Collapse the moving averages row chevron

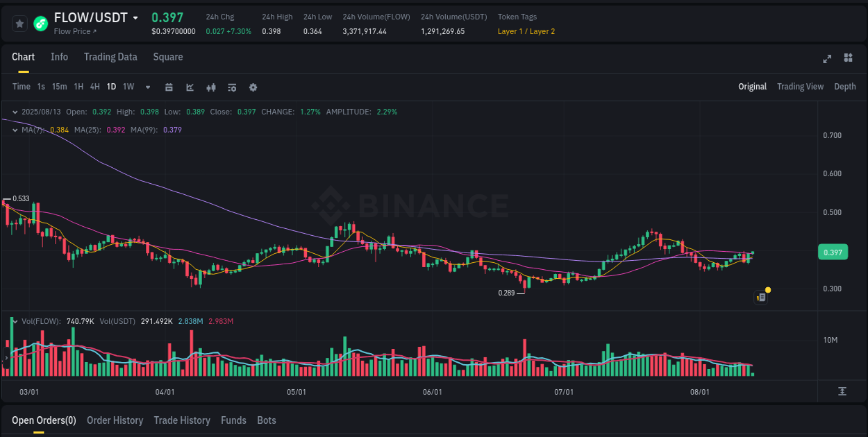[x=14, y=130]
